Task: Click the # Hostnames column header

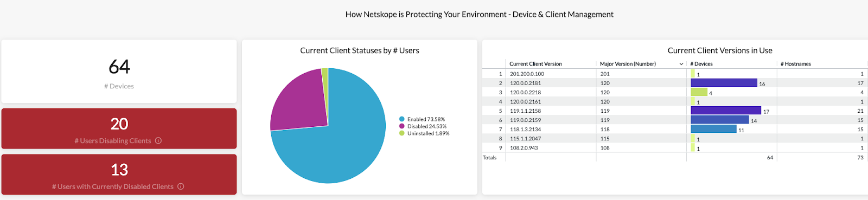Action: [x=795, y=64]
